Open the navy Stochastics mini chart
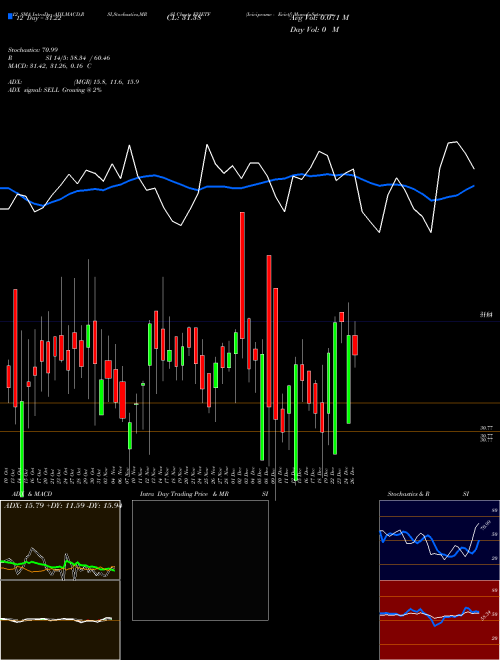Screen dimensions: 500x660 (439, 540)
